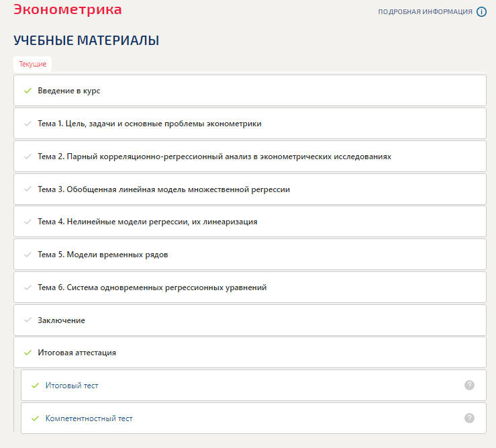Click the checkmark icon beside Тема 2

pos(28,156)
